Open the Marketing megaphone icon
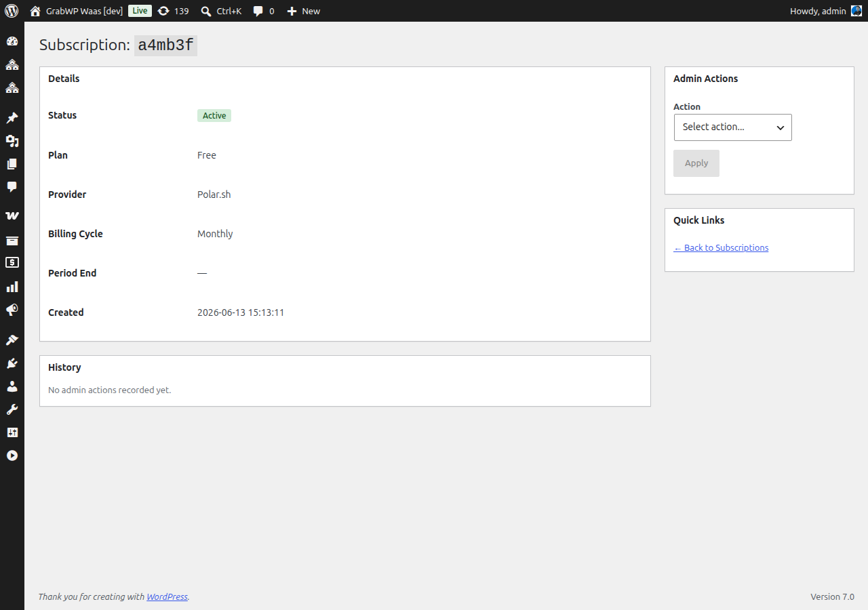Image resolution: width=868 pixels, height=610 pixels. point(12,310)
